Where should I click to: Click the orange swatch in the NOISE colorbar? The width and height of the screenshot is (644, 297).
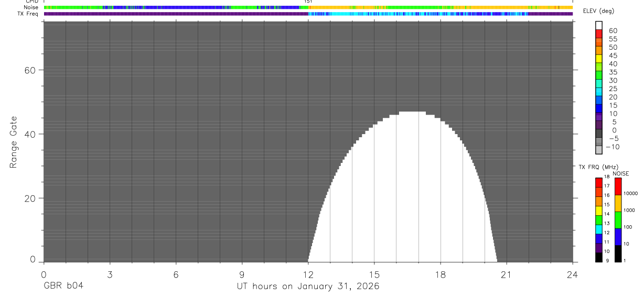618,203
